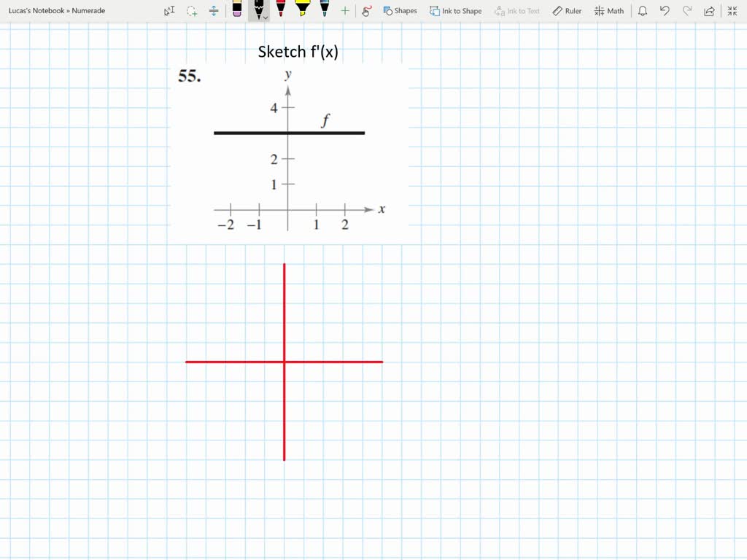Enable Ink to Shape conversion

[455, 10]
